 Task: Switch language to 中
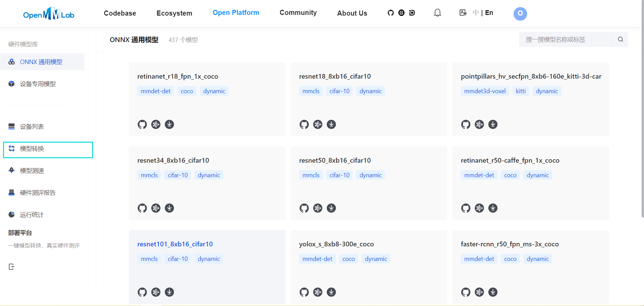[x=476, y=13]
